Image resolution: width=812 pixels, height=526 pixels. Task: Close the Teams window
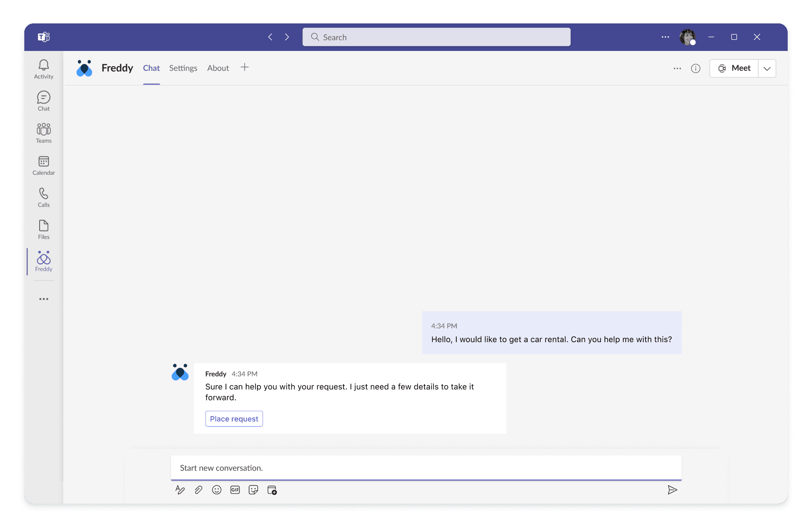(x=757, y=37)
